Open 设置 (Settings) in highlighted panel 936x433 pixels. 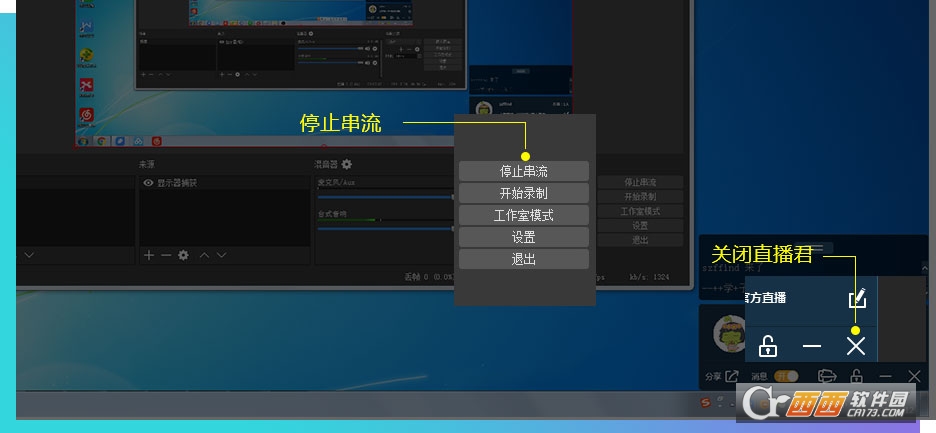point(523,238)
